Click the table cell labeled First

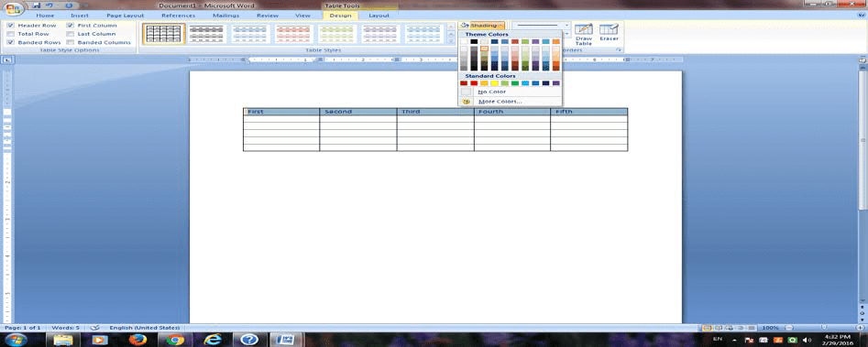281,112
